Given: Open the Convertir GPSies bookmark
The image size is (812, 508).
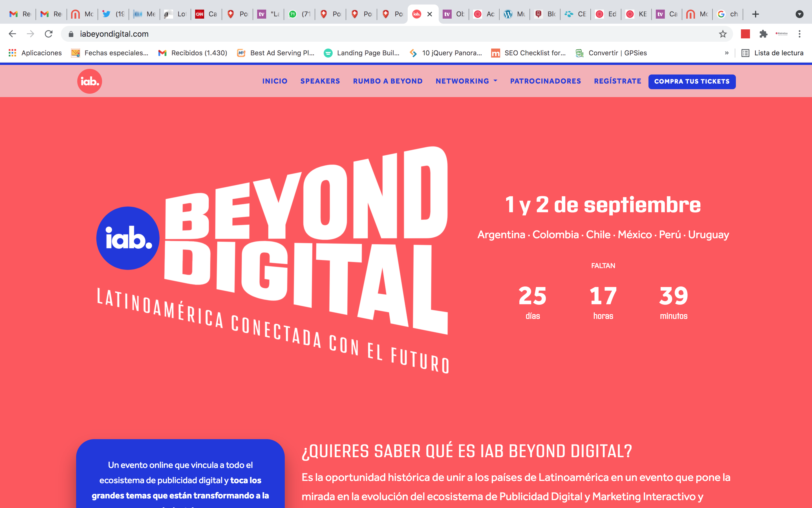Looking at the screenshot, I should [x=611, y=53].
